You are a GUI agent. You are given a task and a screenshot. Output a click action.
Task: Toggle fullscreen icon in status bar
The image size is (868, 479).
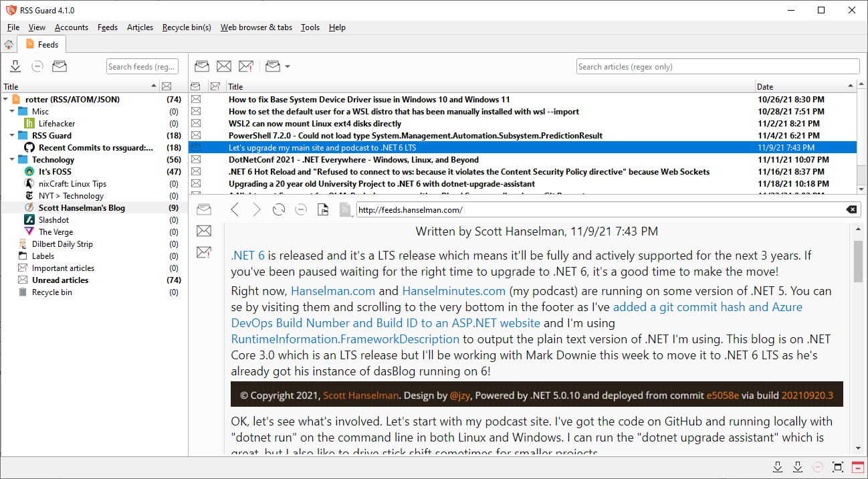[x=838, y=467]
